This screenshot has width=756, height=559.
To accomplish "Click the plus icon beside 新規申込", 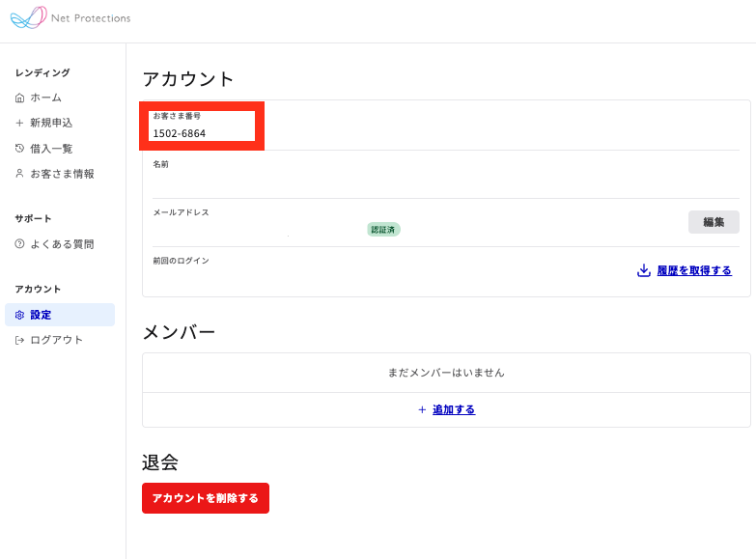I will (x=19, y=123).
